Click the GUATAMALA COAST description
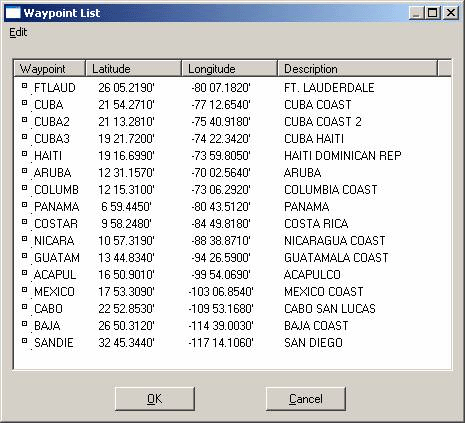 pyautogui.click(x=336, y=258)
